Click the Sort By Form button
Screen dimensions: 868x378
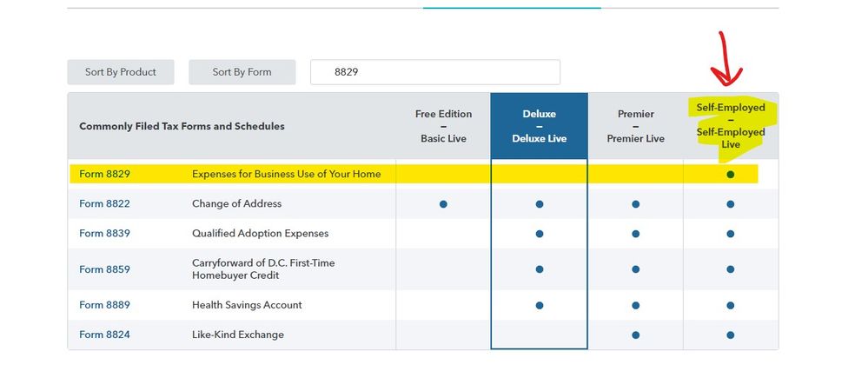point(242,72)
